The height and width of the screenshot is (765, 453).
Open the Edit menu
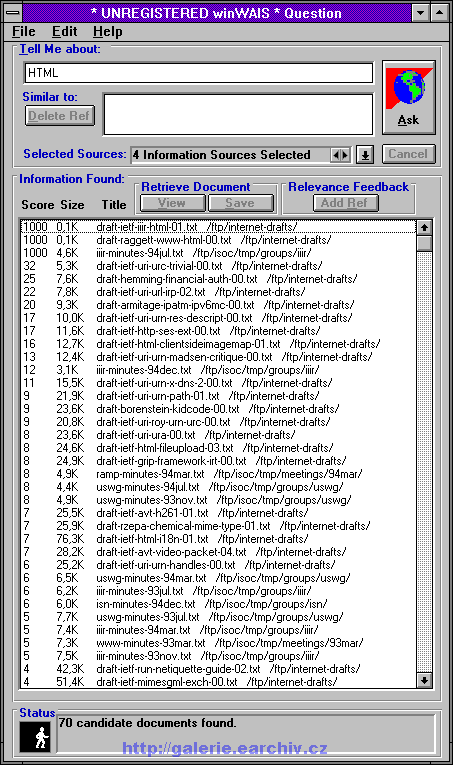(x=64, y=32)
